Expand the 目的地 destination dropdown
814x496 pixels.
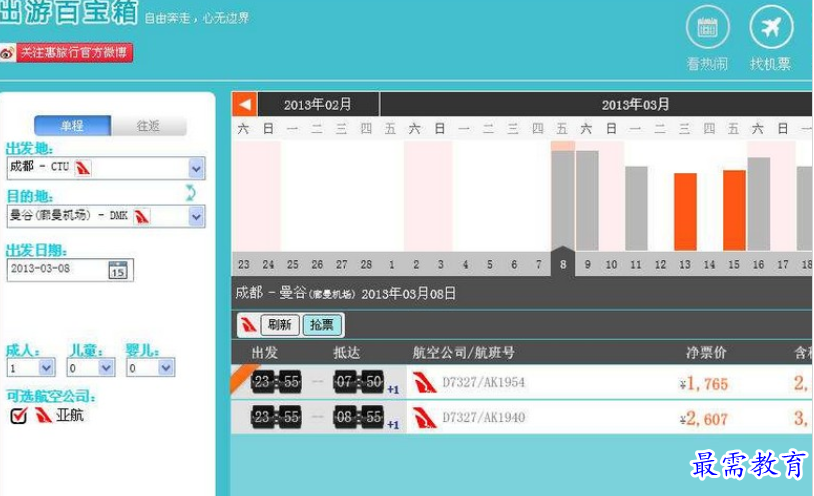tap(196, 217)
